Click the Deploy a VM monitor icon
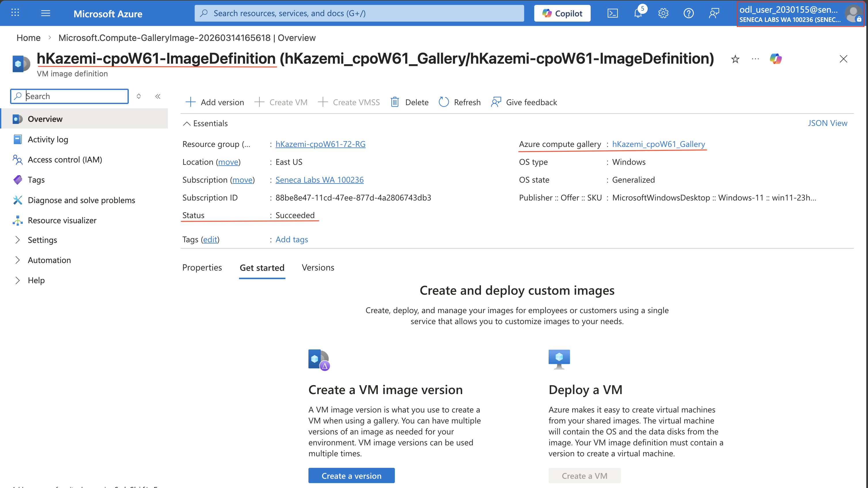The width and height of the screenshot is (868, 488). pos(559,359)
